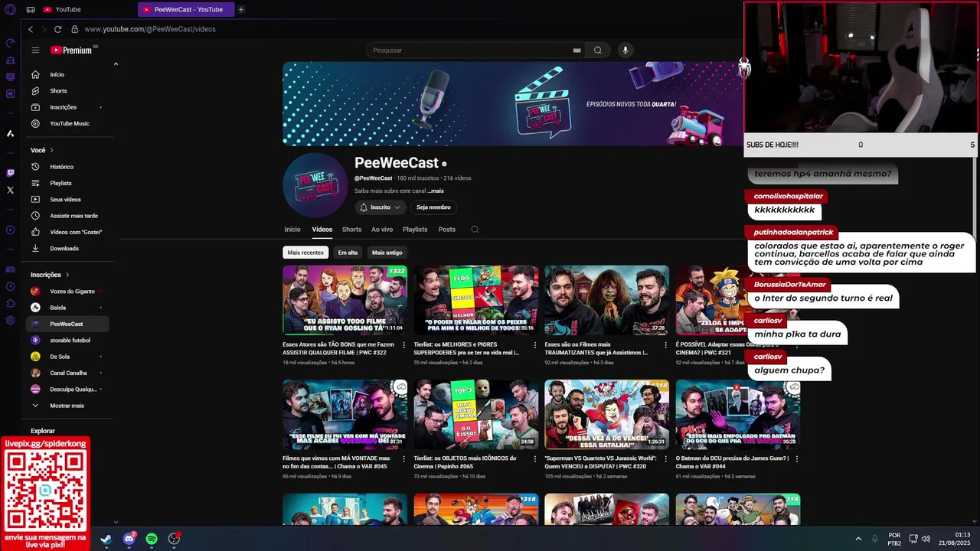
Task: Click the 'Seja membro' button
Action: pyautogui.click(x=433, y=207)
